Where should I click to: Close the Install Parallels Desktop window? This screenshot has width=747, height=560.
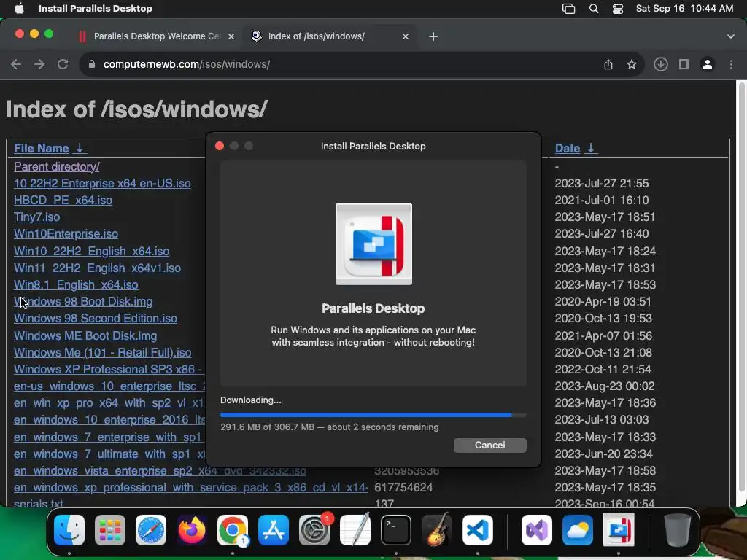(220, 146)
